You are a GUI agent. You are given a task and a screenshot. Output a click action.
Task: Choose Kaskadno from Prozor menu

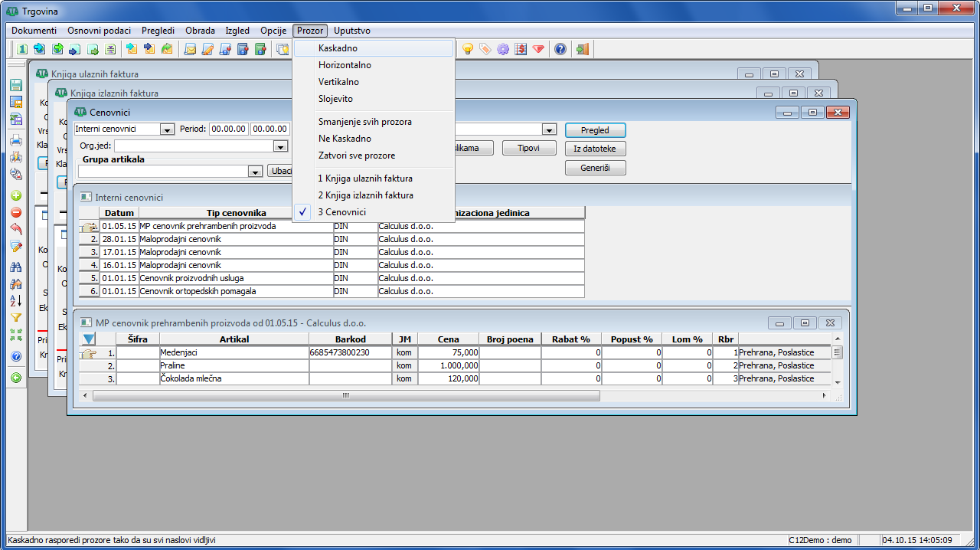pos(374,48)
